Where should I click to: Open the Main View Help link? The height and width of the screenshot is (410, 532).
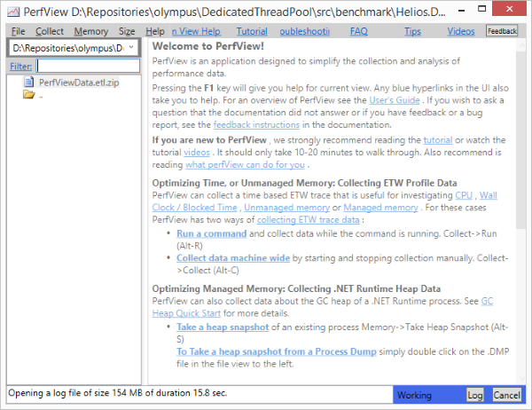[x=197, y=31]
